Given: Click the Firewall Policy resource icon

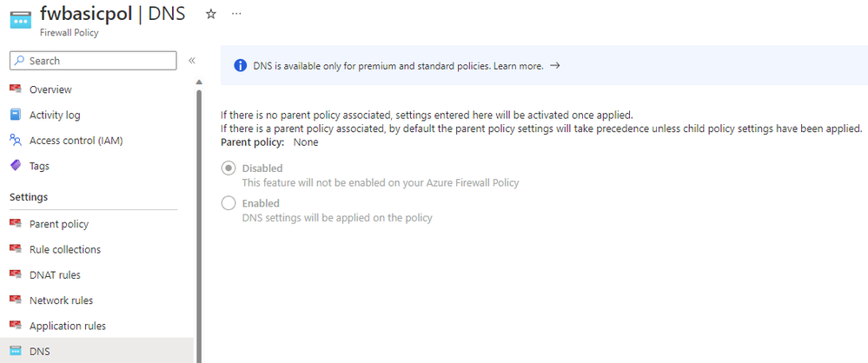Looking at the screenshot, I should pyautogui.click(x=21, y=20).
